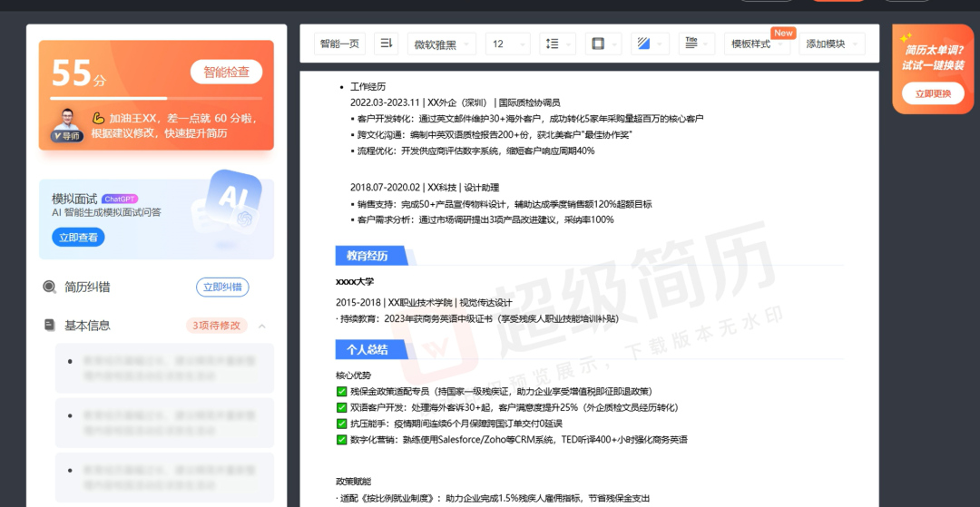
Task: Click the ChatGPT badge next to 模拟面试
Action: coord(120,199)
